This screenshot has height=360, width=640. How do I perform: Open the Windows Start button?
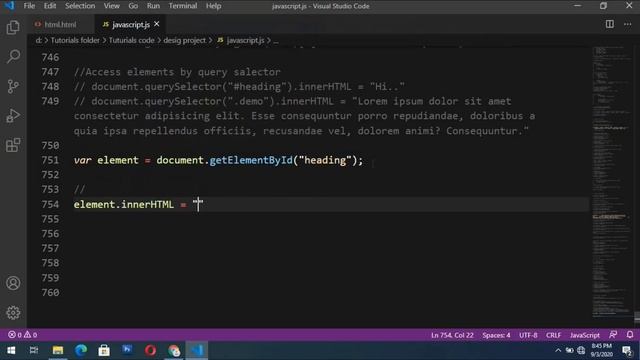pyautogui.click(x=11, y=350)
